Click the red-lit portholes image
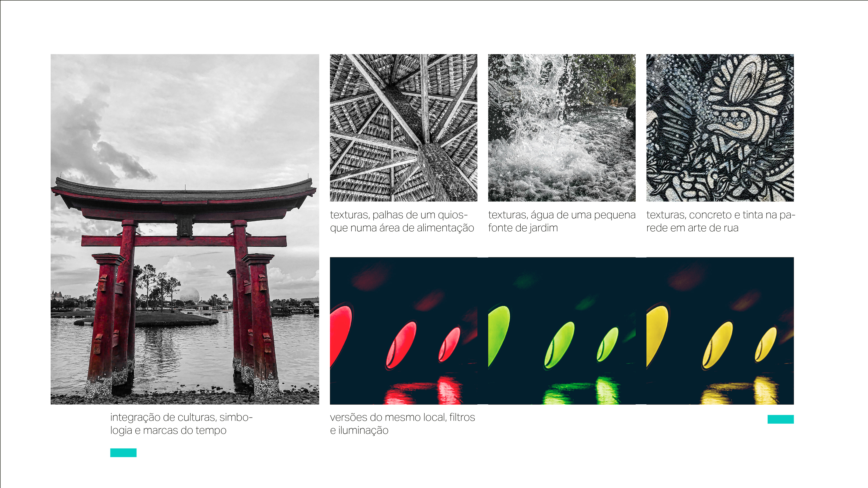This screenshot has height=488, width=868. (x=403, y=331)
